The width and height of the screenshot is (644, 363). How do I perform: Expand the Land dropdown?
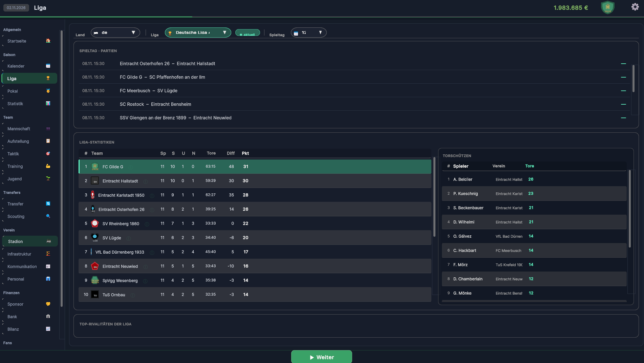click(115, 33)
